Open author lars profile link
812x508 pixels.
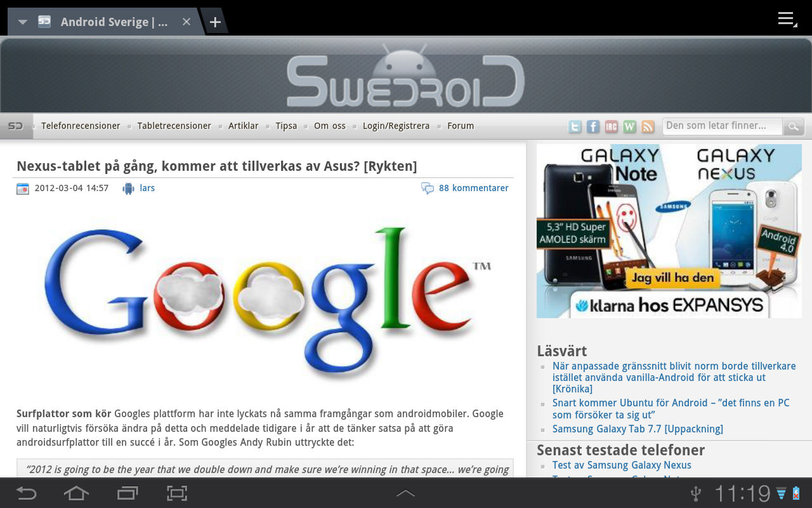(147, 188)
